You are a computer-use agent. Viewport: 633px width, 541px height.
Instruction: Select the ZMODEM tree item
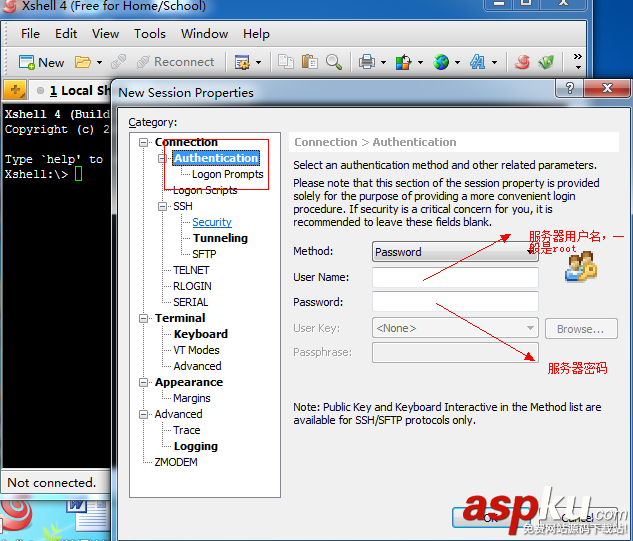pyautogui.click(x=176, y=462)
